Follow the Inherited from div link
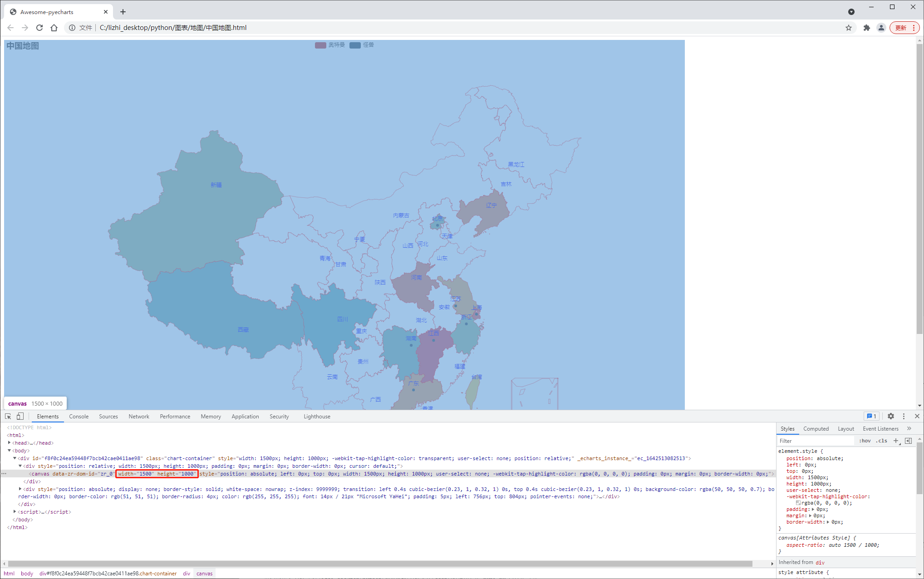The image size is (924, 579). pos(820,562)
